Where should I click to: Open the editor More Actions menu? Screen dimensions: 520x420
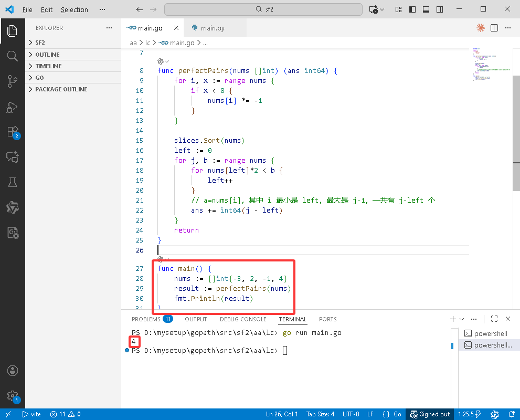point(508,28)
